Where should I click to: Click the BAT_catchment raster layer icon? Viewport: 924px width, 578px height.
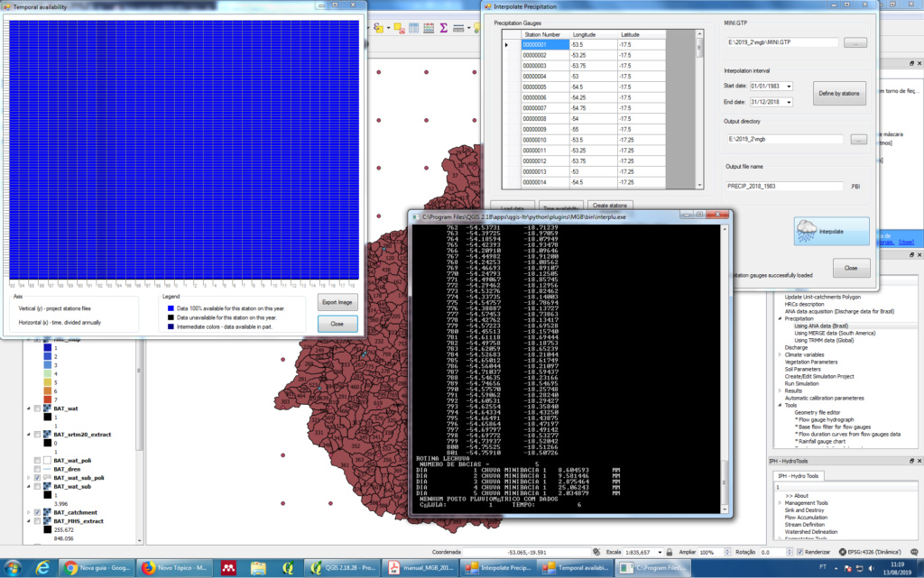coord(47,513)
